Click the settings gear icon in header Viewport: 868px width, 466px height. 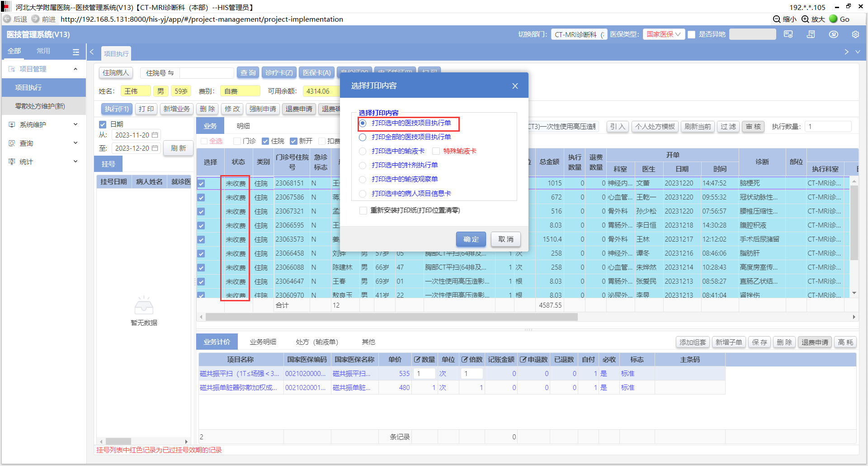click(x=855, y=34)
